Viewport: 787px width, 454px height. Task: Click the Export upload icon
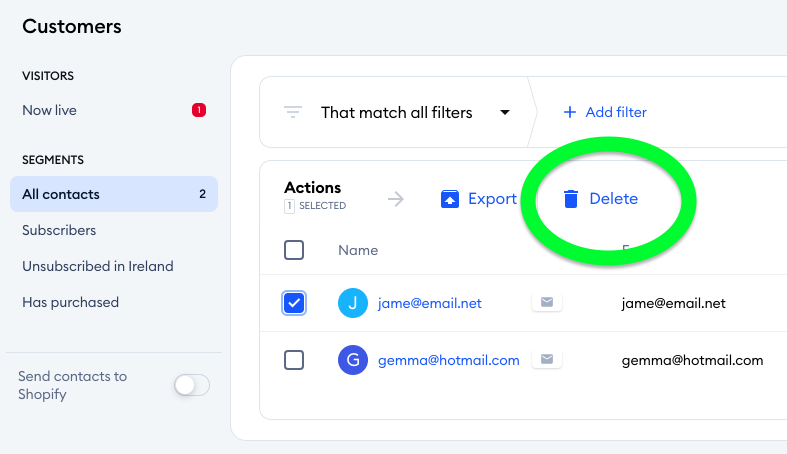pos(450,199)
